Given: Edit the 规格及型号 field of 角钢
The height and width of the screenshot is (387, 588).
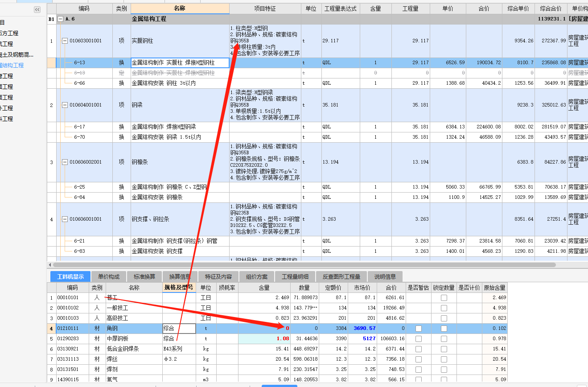Looking at the screenshot, I should coord(179,329).
